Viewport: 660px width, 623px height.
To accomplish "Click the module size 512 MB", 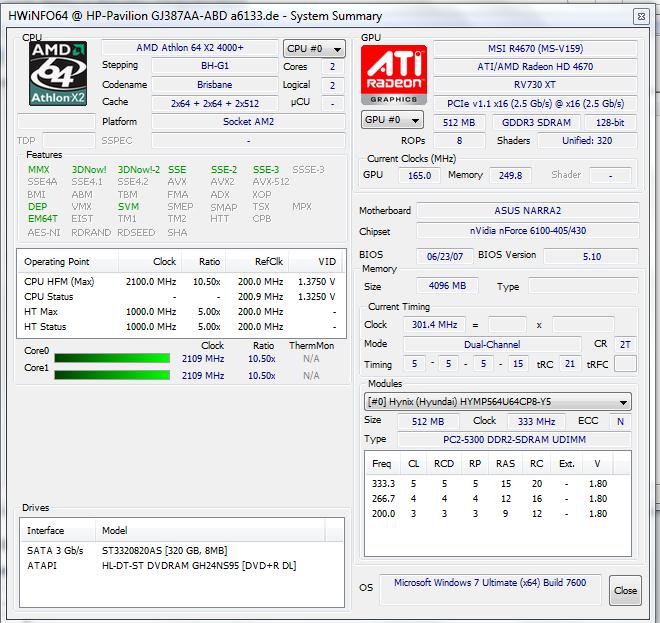I will (x=428, y=421).
